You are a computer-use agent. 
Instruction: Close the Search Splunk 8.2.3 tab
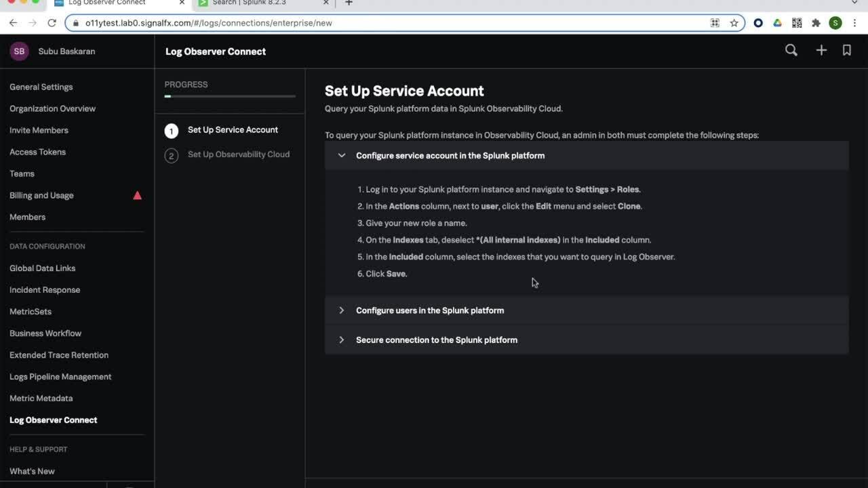[x=326, y=3]
